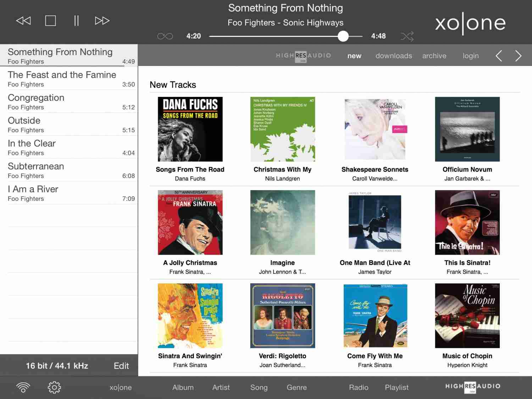Select Something From Nothing in the queue
The height and width of the screenshot is (399, 532).
point(69,55)
